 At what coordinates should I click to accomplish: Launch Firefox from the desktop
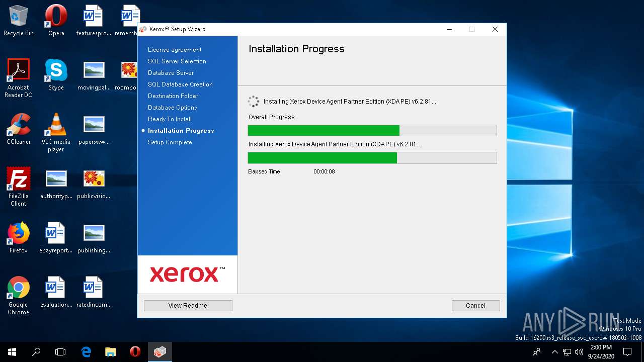point(19,238)
